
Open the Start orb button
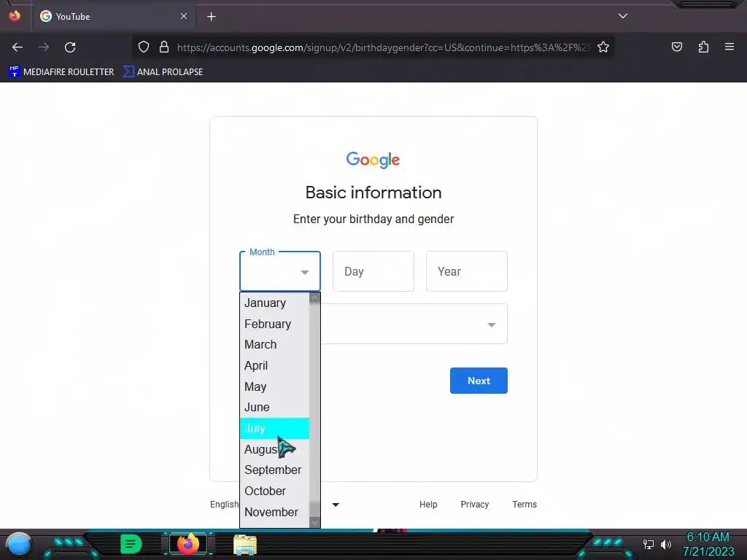pos(19,544)
